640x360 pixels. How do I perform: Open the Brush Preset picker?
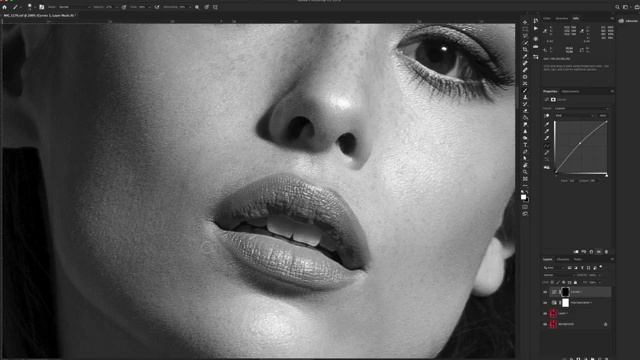(x=29, y=7)
